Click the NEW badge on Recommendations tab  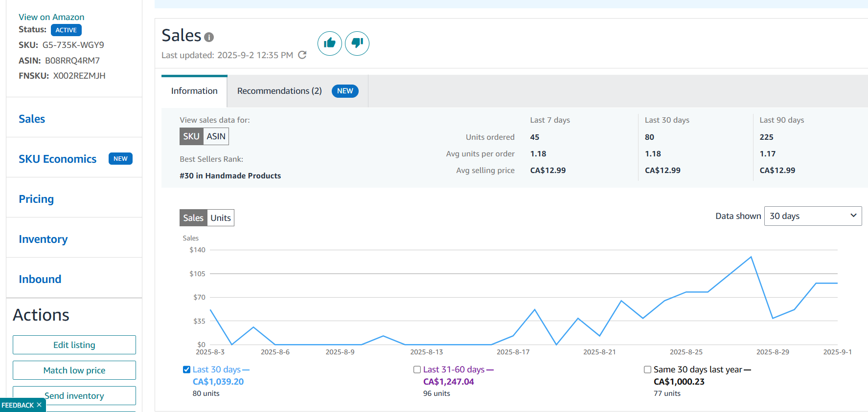click(x=345, y=91)
